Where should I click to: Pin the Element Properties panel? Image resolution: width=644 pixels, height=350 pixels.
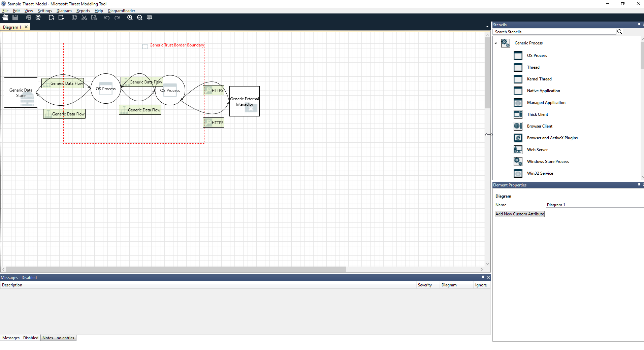coord(639,185)
